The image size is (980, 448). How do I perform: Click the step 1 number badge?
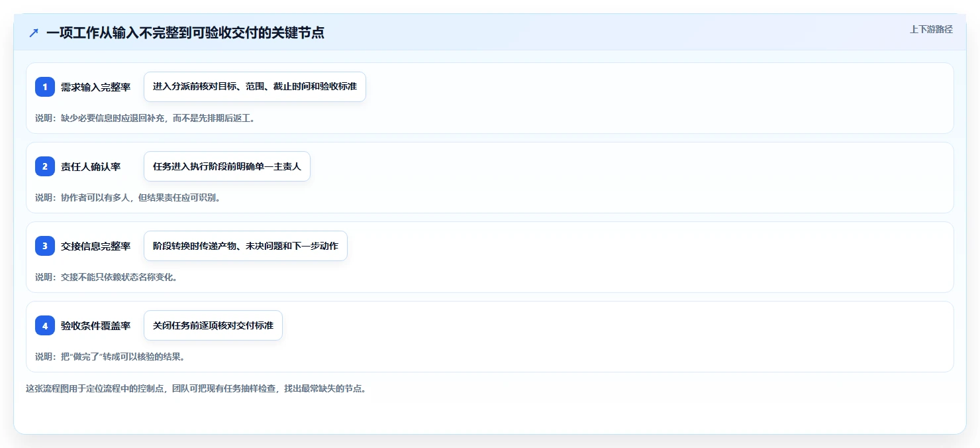point(45,87)
